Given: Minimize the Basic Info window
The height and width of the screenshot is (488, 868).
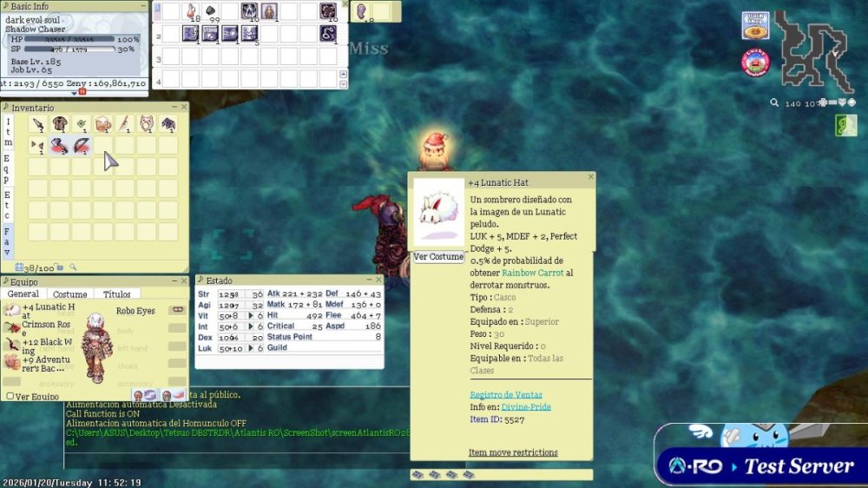Looking at the screenshot, I should (143, 5).
